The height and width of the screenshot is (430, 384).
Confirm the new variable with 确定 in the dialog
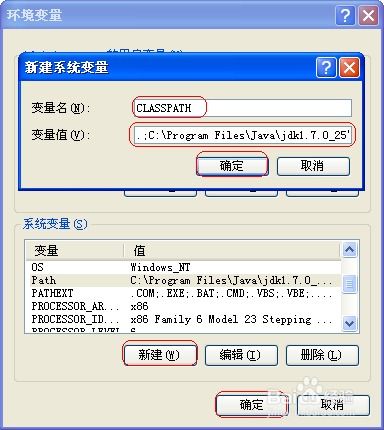click(x=232, y=166)
